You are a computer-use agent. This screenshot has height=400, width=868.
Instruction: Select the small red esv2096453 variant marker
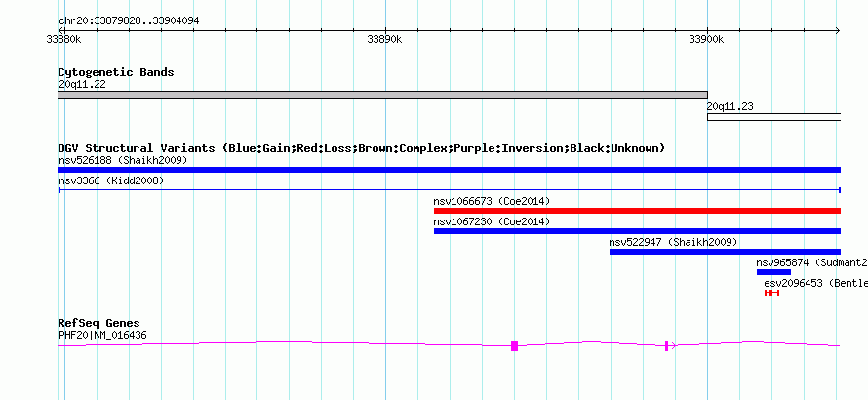(x=771, y=293)
